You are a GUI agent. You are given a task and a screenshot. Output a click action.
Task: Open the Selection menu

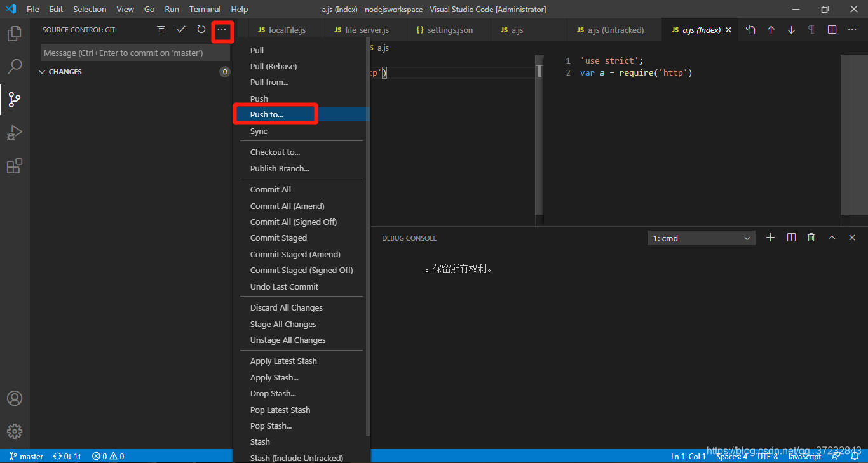point(90,10)
